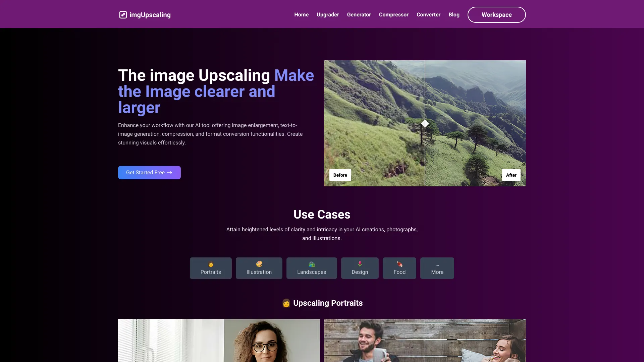Click the Get Started Free button
644x362 pixels.
pyautogui.click(x=149, y=172)
